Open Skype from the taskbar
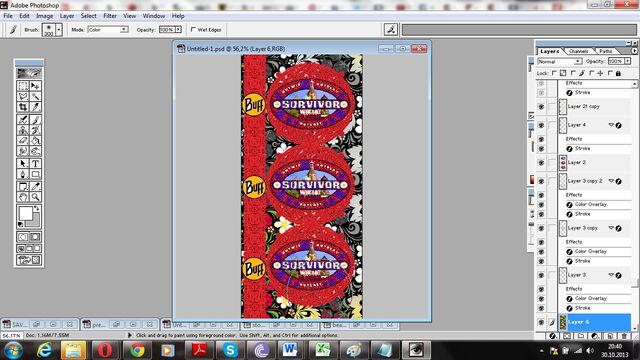This screenshot has height=360, width=640. tap(230, 350)
